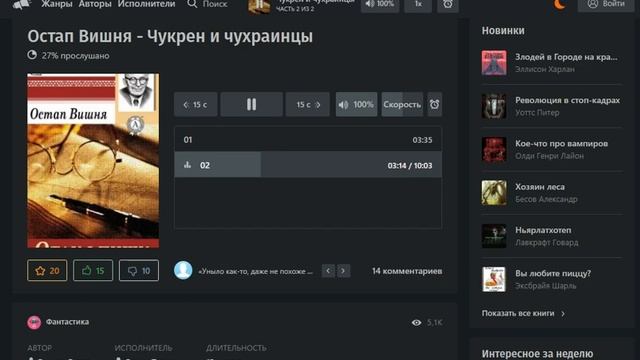
Task: Open Революция в стоп-кадрах book
Action: (567, 100)
